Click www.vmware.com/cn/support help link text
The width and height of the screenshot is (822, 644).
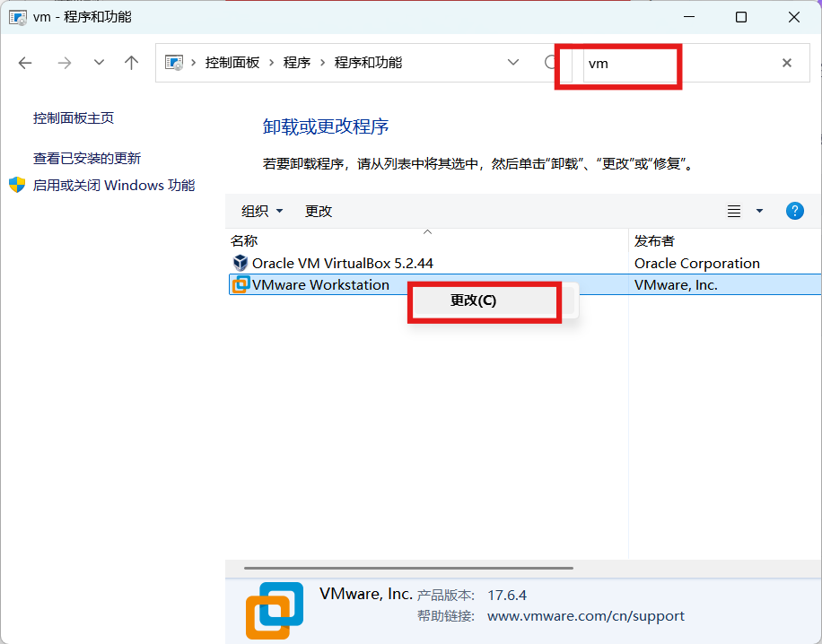(586, 615)
